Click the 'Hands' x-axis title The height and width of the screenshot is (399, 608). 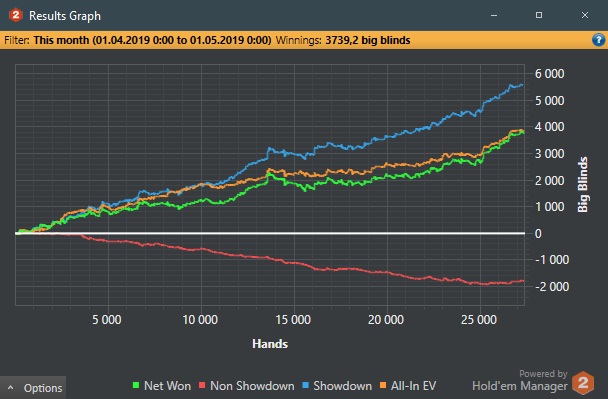270,344
